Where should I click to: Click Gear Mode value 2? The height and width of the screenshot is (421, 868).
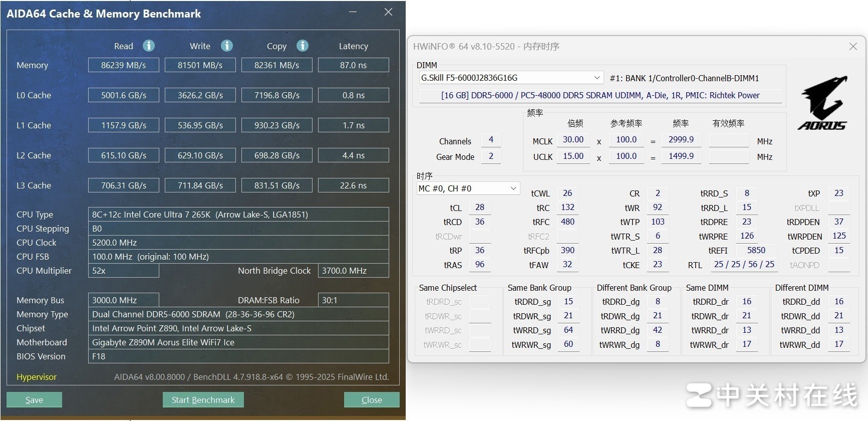click(x=491, y=156)
